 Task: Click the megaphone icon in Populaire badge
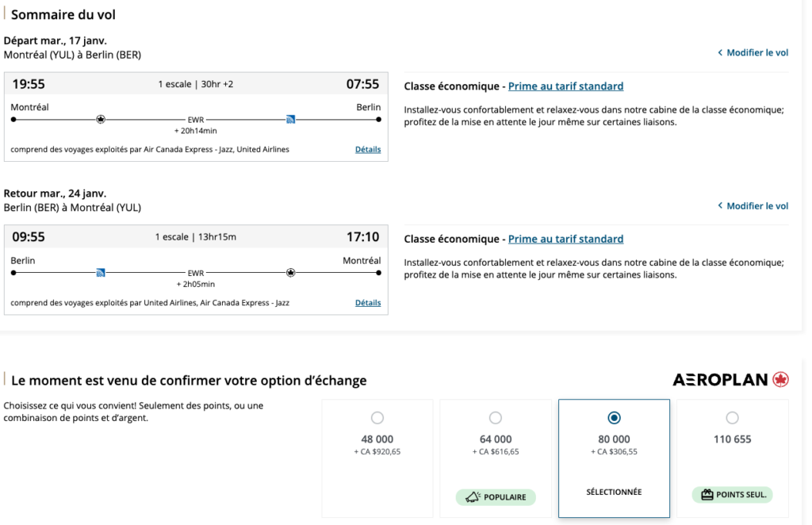pyautogui.click(x=472, y=497)
